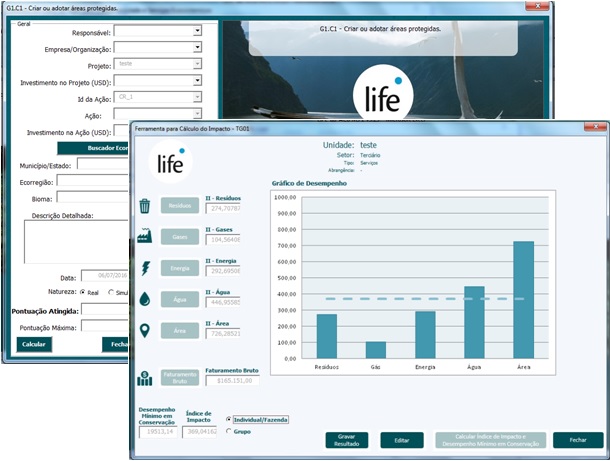Click the lightning bolt Energia icon
Image resolution: width=610 pixels, height=461 pixels.
click(x=145, y=268)
